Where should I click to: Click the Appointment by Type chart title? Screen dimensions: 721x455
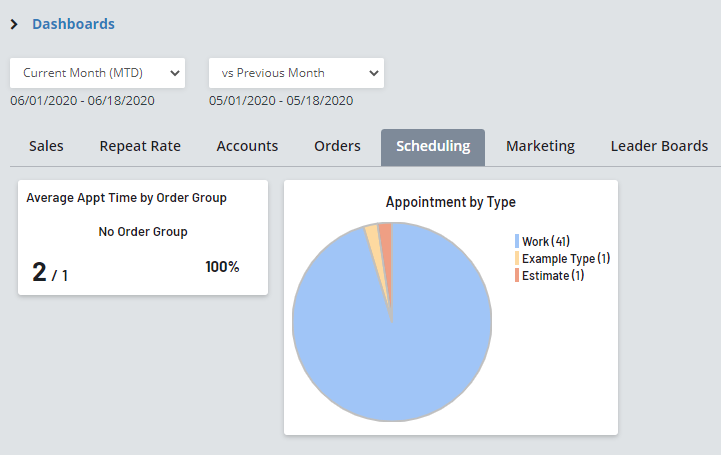(450, 202)
